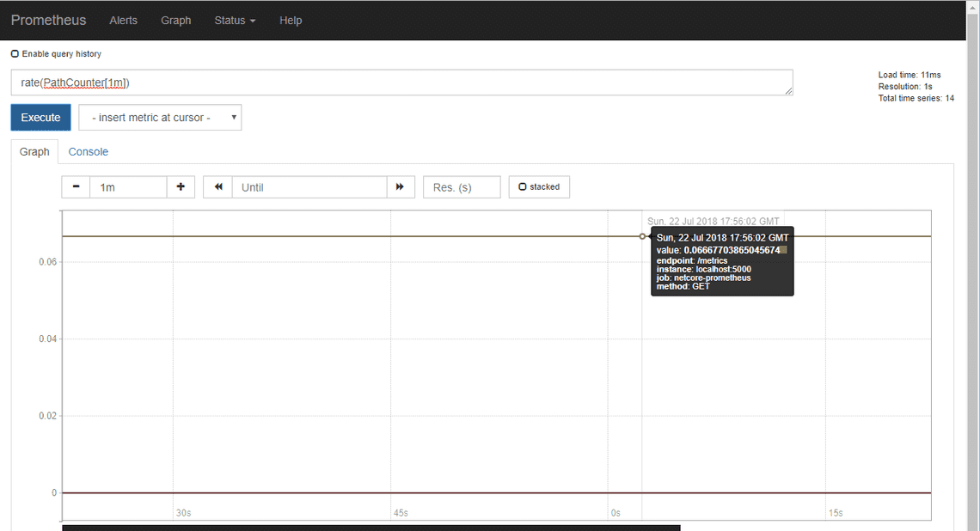Click the Prometheus logo
Image resolution: width=980 pixels, height=531 pixels.
point(49,20)
